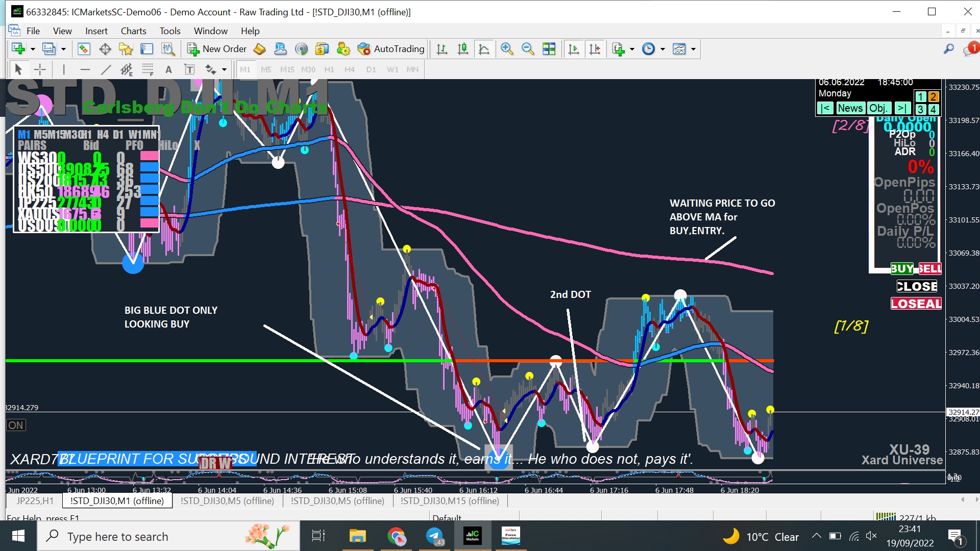
Task: Zoom in on the chart
Action: 507,49
